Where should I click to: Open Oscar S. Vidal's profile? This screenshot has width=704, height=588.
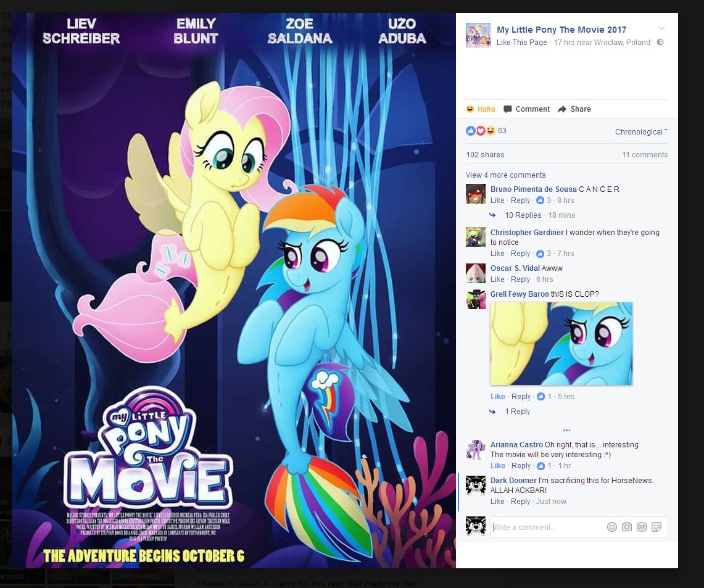(515, 268)
